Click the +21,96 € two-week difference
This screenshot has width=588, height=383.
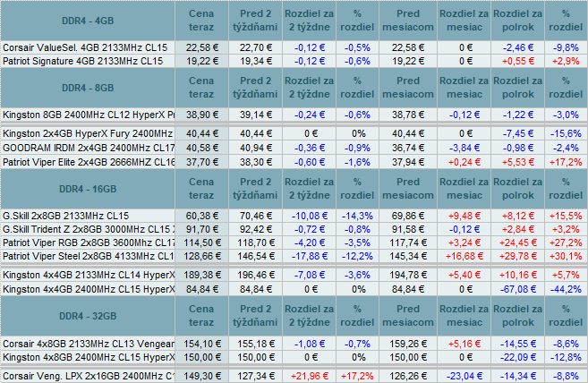310,376
